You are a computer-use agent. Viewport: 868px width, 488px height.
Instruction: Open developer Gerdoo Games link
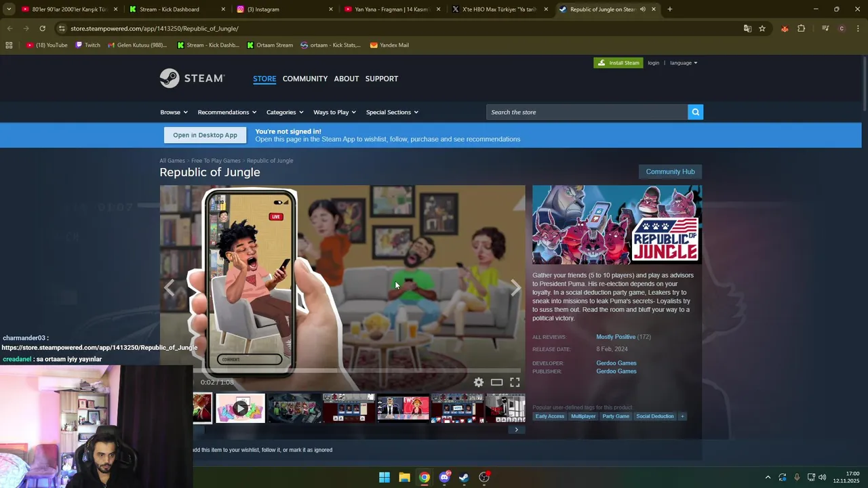(616, 363)
